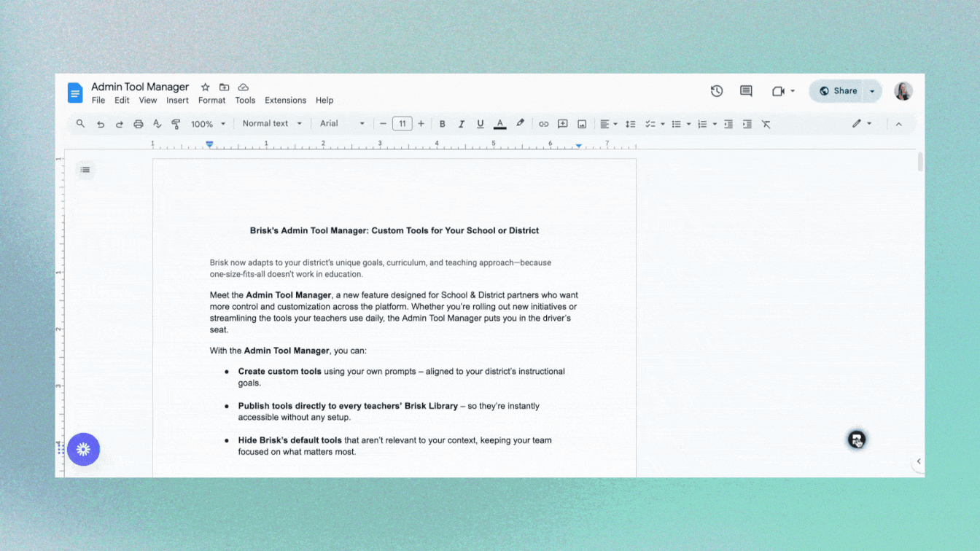Apply a bulleted list
The width and height of the screenshot is (980, 551).
point(676,124)
